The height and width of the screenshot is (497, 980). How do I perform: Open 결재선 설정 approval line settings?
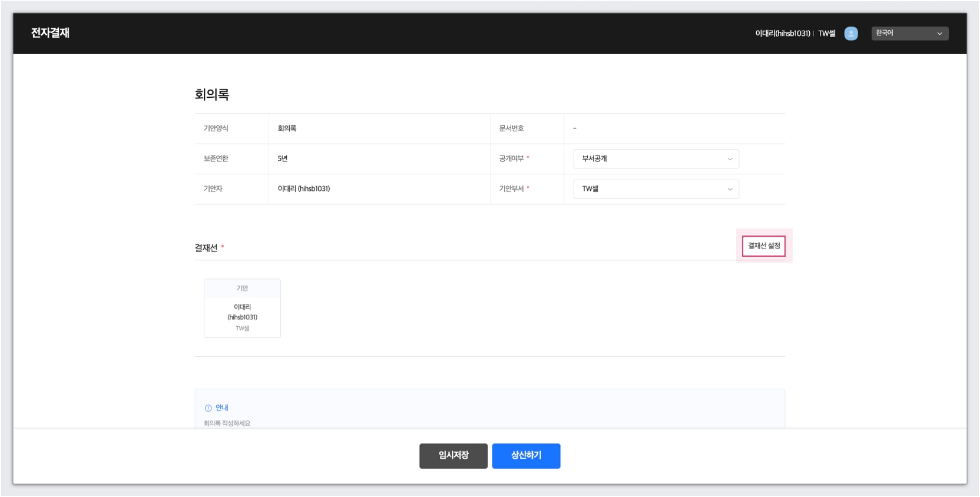coord(763,246)
